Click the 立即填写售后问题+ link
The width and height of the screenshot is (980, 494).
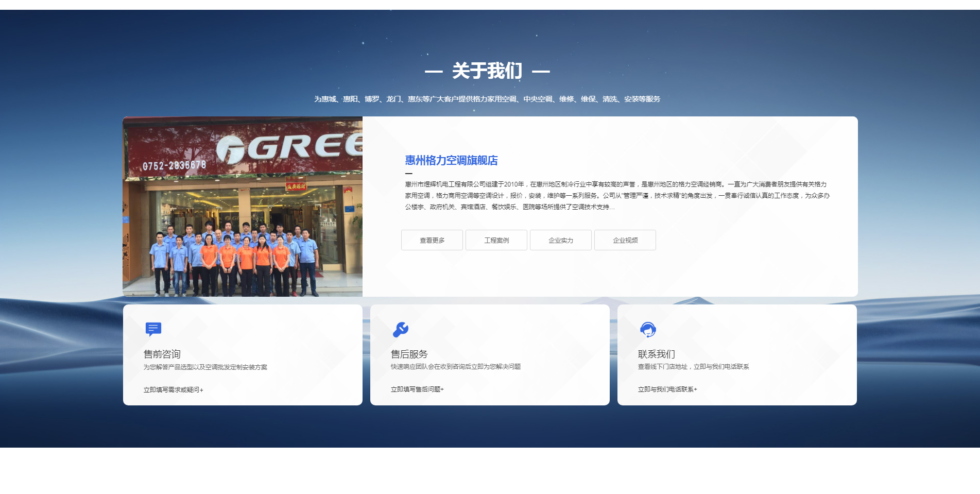pyautogui.click(x=417, y=389)
